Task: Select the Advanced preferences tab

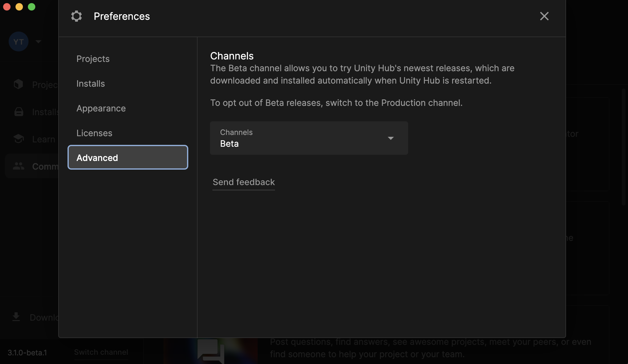Action: point(128,158)
